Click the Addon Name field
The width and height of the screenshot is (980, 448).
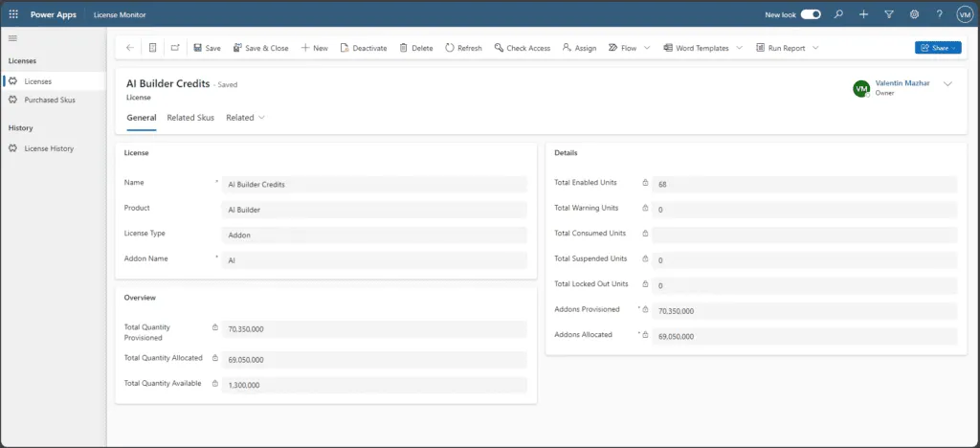[374, 260]
